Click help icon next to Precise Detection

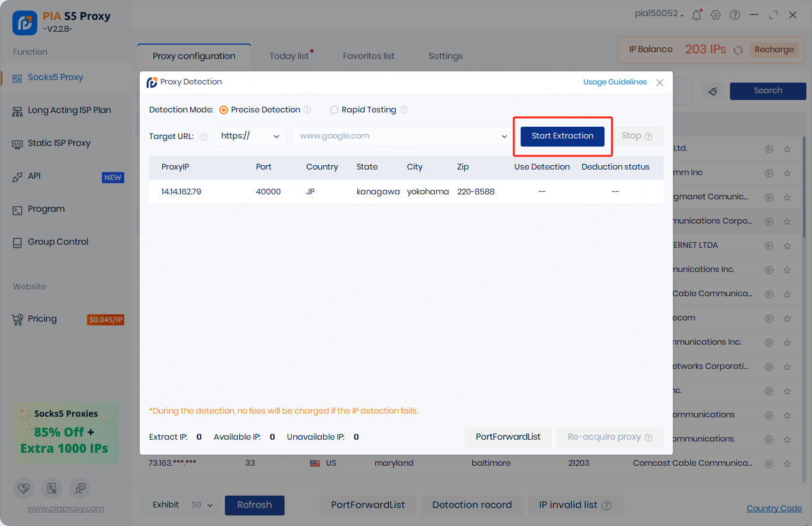click(307, 110)
